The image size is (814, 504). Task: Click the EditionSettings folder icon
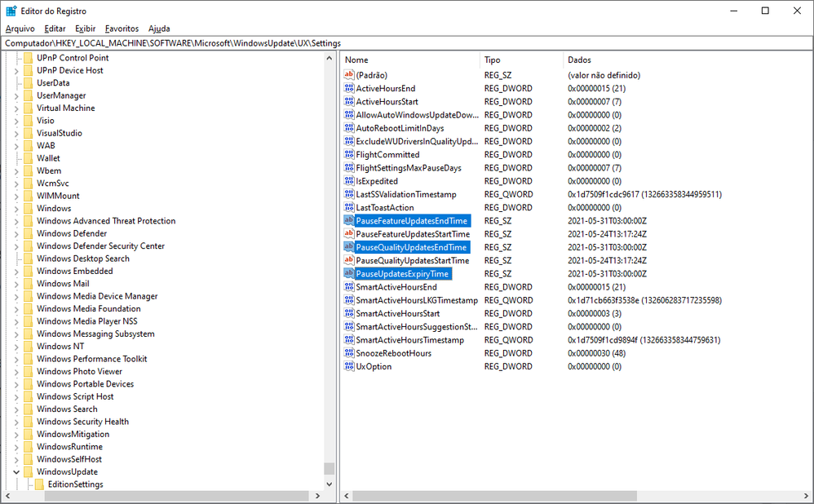pyautogui.click(x=39, y=484)
